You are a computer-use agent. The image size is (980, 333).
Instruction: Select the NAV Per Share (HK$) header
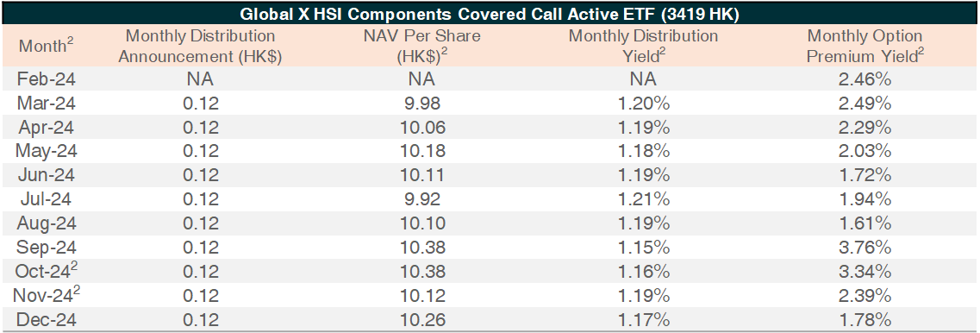[420, 46]
